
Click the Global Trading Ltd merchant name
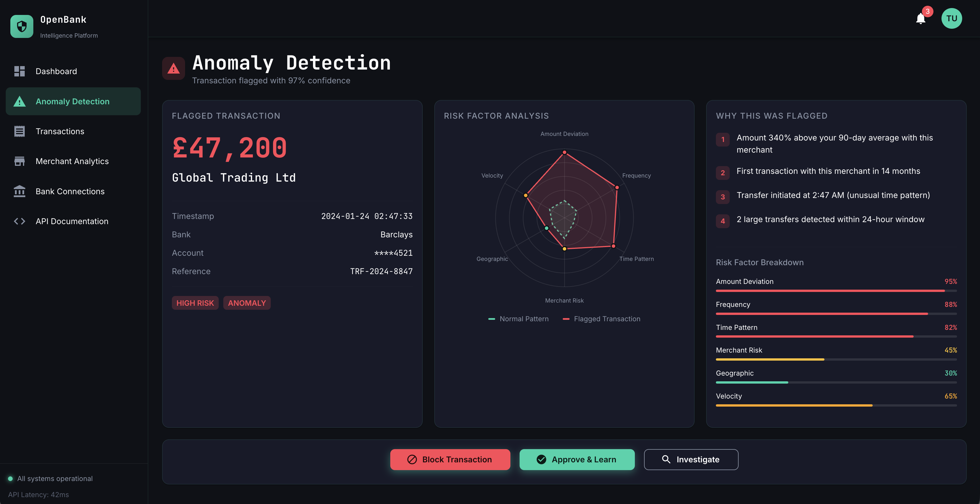pyautogui.click(x=234, y=178)
